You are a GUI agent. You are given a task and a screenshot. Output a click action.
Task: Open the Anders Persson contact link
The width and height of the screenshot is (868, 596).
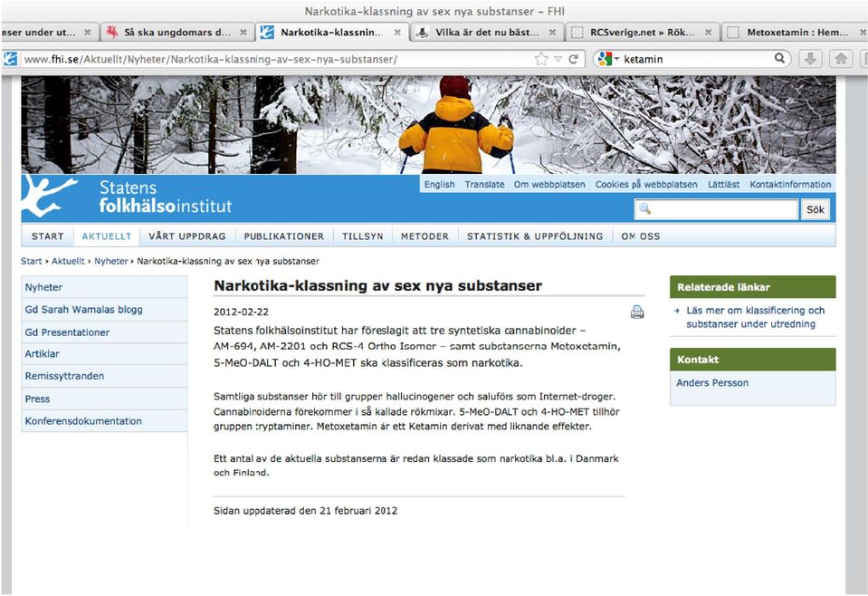[x=712, y=383]
